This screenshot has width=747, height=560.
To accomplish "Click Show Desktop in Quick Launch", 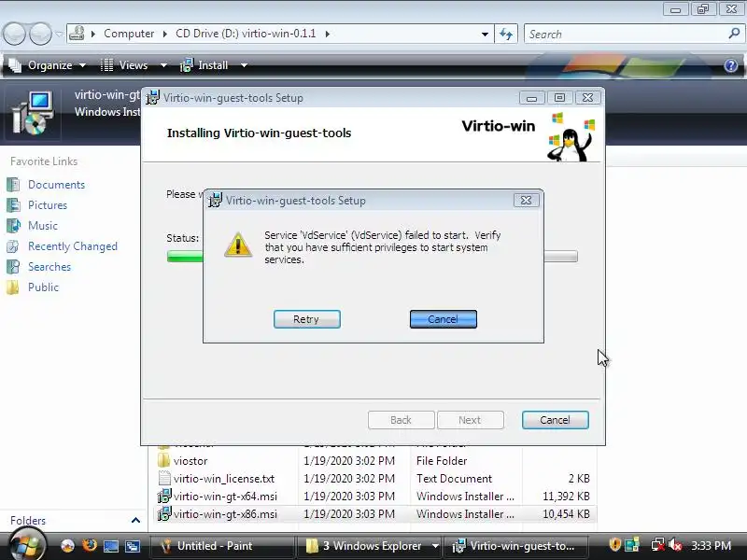I will [110, 546].
